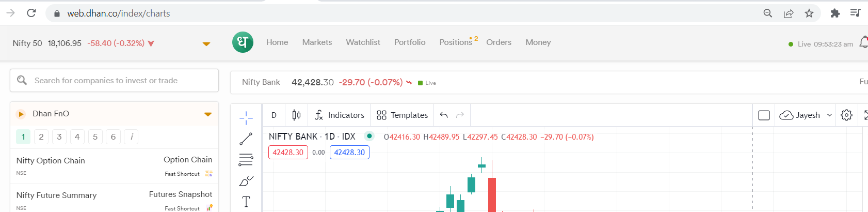This screenshot has width=868, height=212.
Task: Reload the page with browser refresh icon
Action: click(x=31, y=13)
